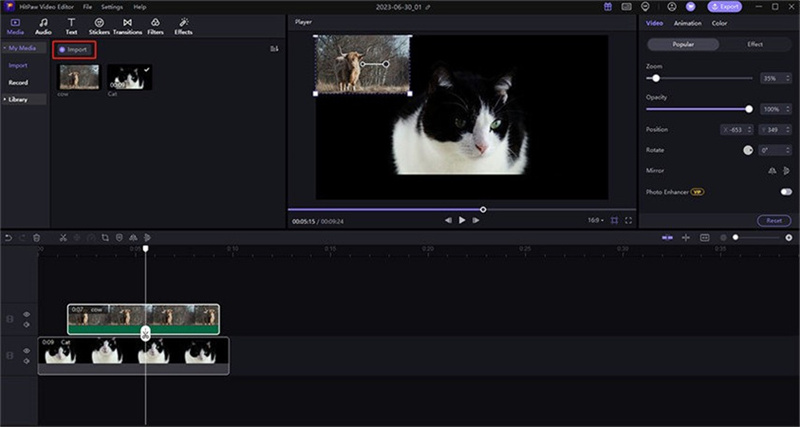The height and width of the screenshot is (427, 800).
Task: Click the caption box icon above timeline
Action: point(705,238)
